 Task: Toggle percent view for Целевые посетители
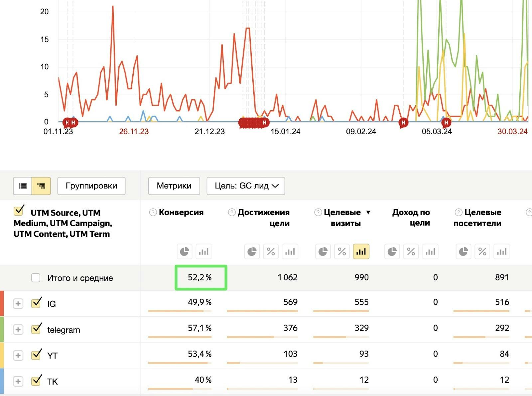click(x=482, y=251)
